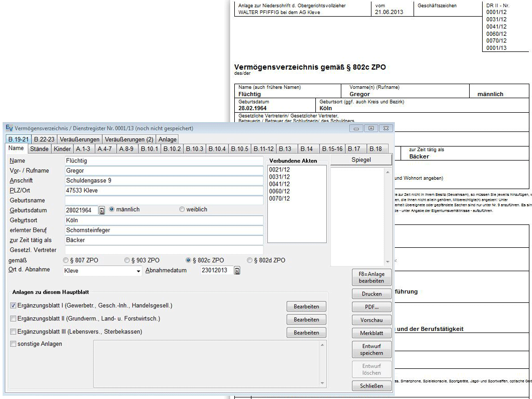The width and height of the screenshot is (532, 399).
Task: Go to the B.10.3 tab
Action: [x=194, y=149]
